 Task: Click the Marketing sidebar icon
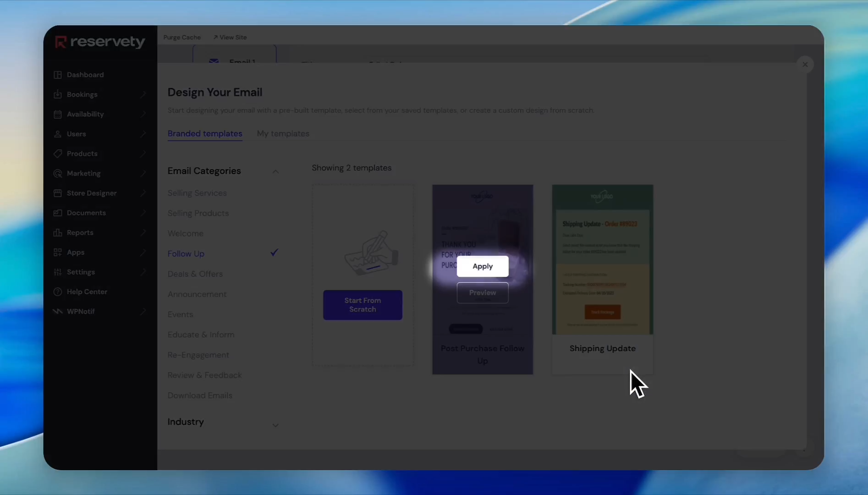pyautogui.click(x=58, y=173)
